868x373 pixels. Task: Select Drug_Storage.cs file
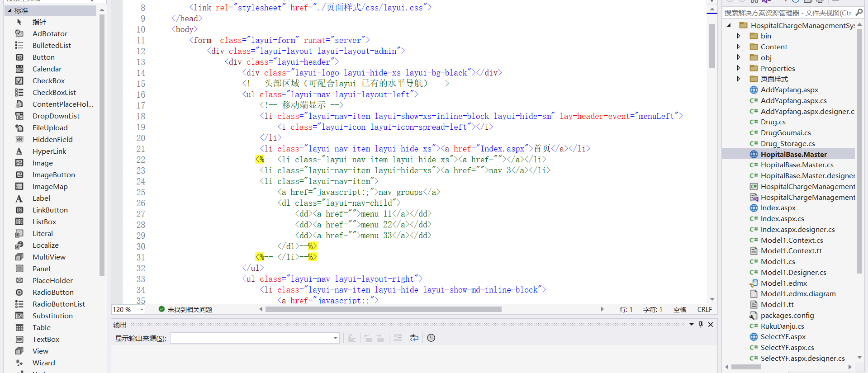tap(787, 144)
